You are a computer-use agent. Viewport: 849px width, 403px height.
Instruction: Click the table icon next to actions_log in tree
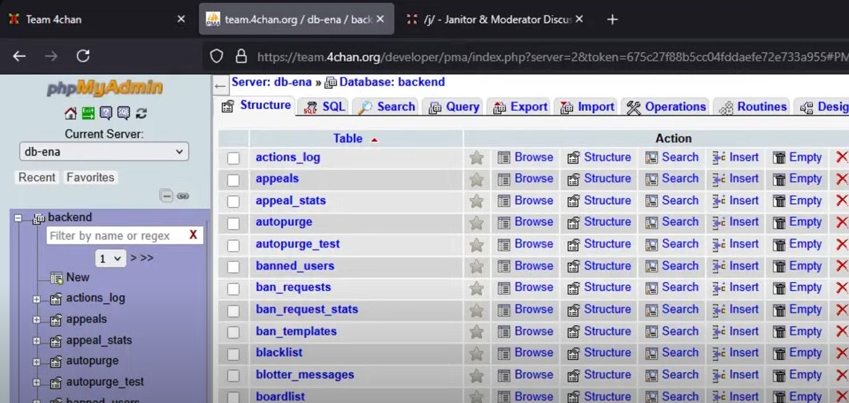coord(56,298)
